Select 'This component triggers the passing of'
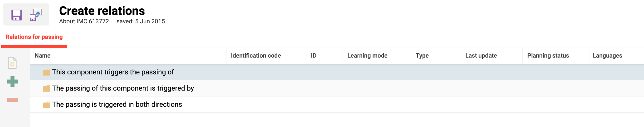644x127 pixels. (x=113, y=72)
